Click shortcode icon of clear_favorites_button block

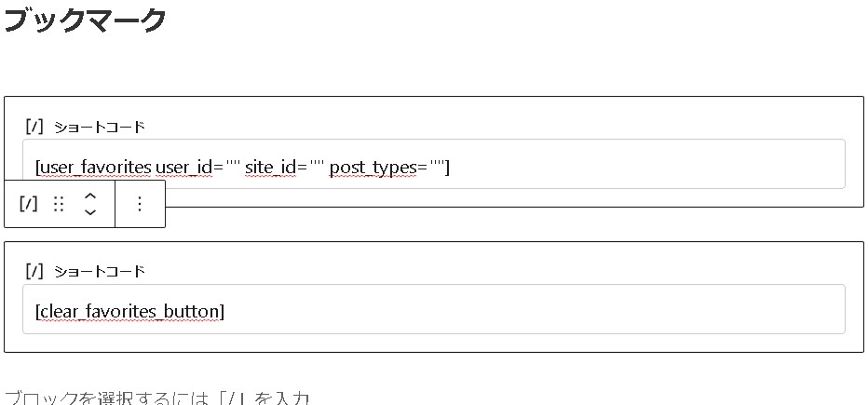click(35, 271)
